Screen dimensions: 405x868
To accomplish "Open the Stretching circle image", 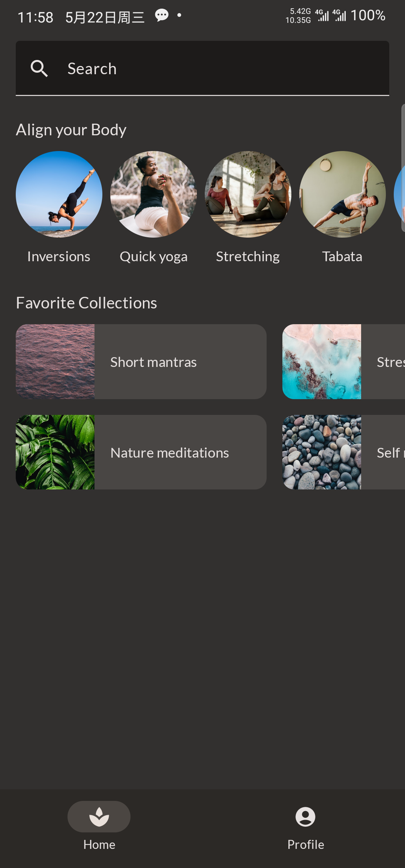I will pos(248,194).
